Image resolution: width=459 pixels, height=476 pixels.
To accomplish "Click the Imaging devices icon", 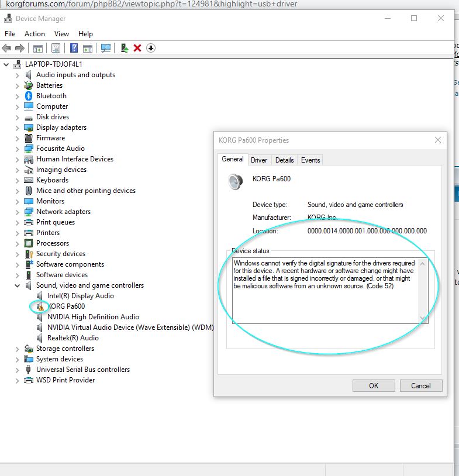I will [29, 170].
